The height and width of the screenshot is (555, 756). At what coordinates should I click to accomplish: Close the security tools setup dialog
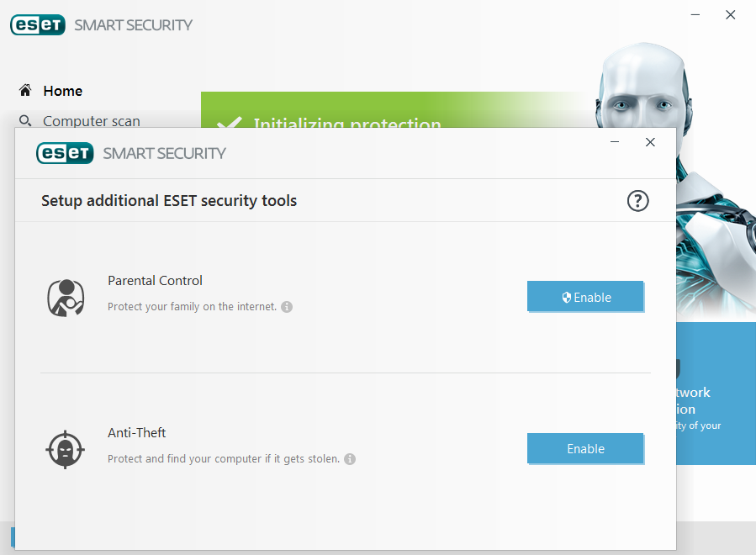(x=650, y=142)
